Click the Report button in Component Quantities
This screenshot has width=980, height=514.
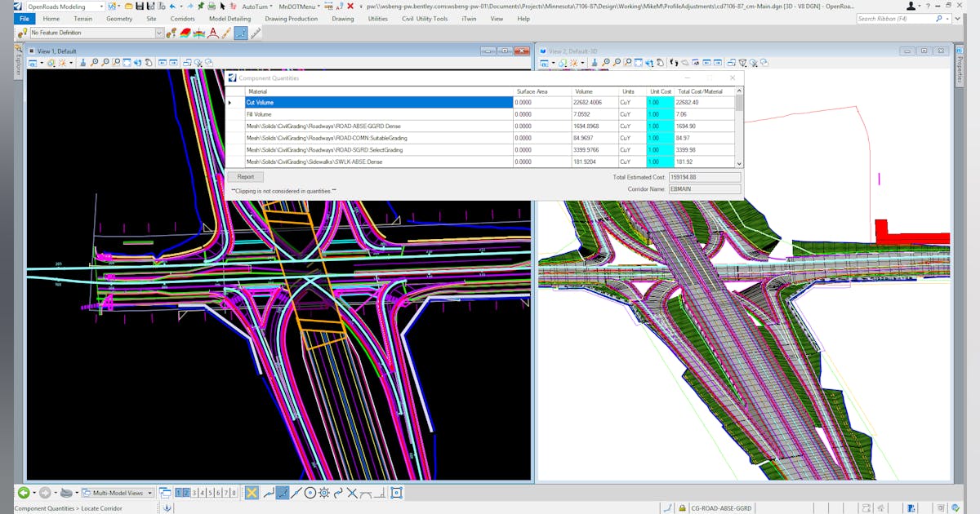point(246,176)
